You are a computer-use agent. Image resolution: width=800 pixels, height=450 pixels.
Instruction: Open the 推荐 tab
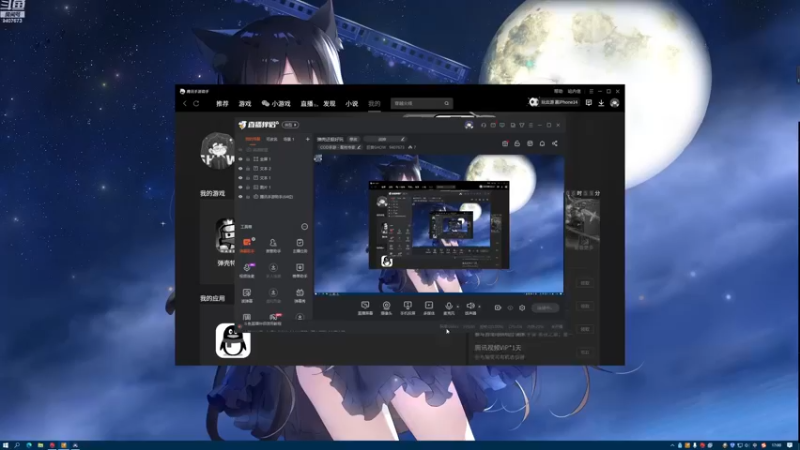coord(222,104)
